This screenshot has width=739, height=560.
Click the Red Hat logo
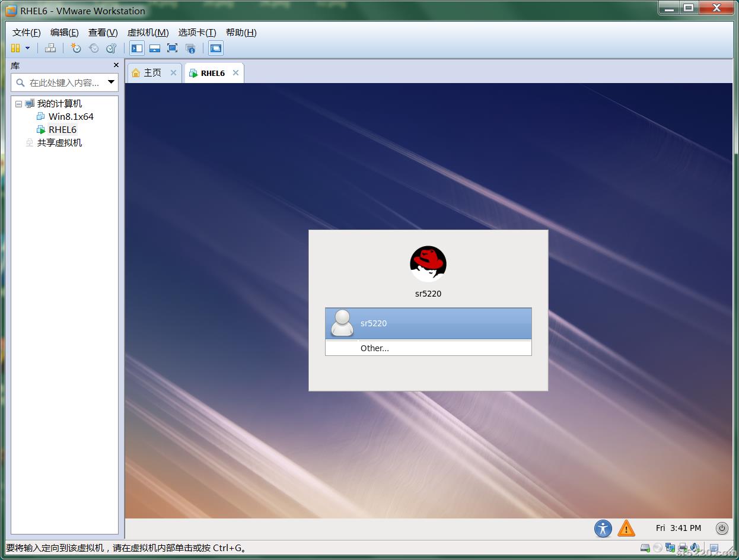pyautogui.click(x=428, y=264)
